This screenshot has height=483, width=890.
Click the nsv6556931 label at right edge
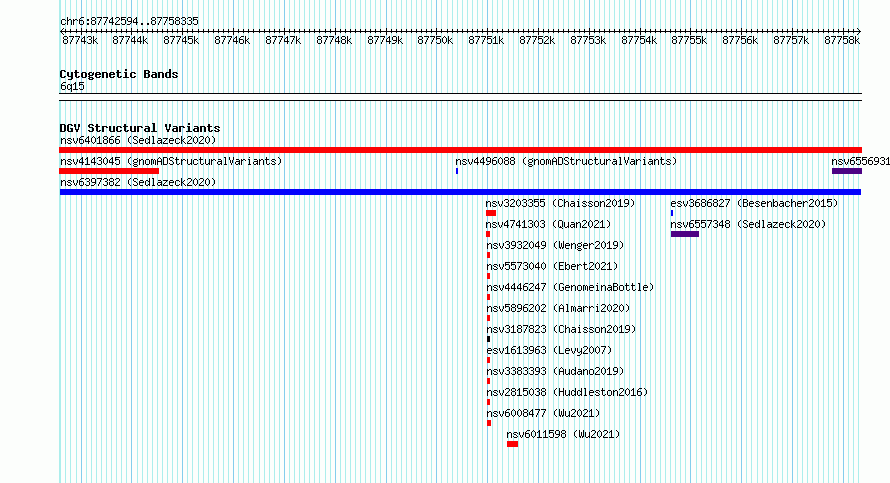[x=860, y=161]
